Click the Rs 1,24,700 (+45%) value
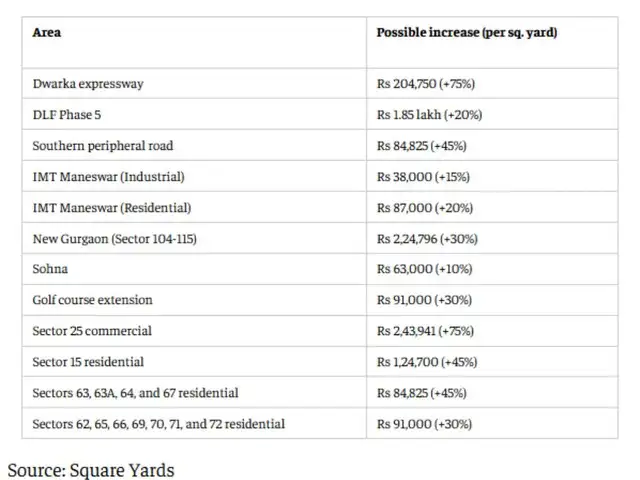The height and width of the screenshot is (480, 640). click(427, 362)
